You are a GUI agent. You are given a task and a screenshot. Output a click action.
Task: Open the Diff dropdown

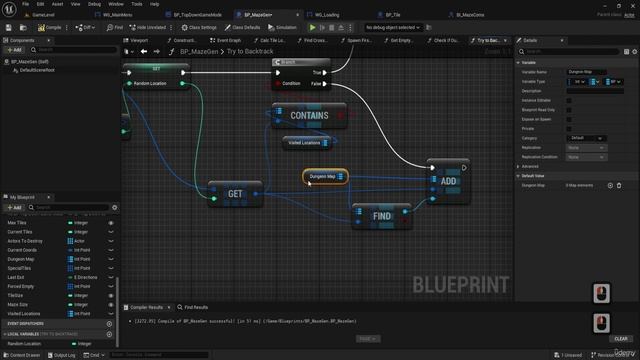point(85,27)
